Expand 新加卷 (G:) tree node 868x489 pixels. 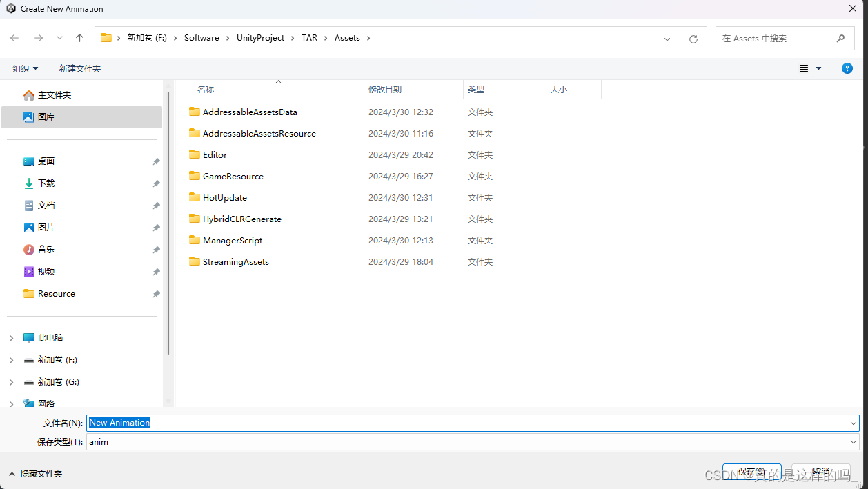[11, 382]
